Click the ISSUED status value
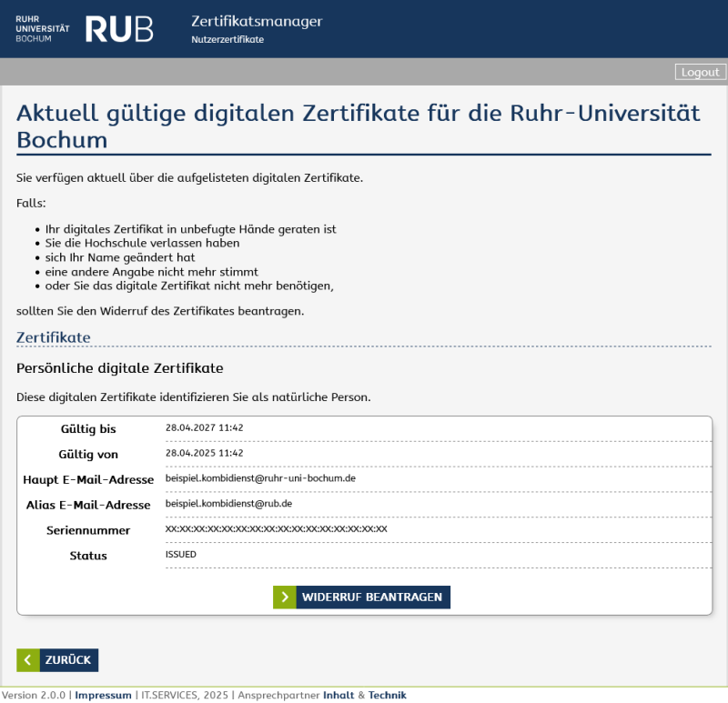 tap(180, 555)
